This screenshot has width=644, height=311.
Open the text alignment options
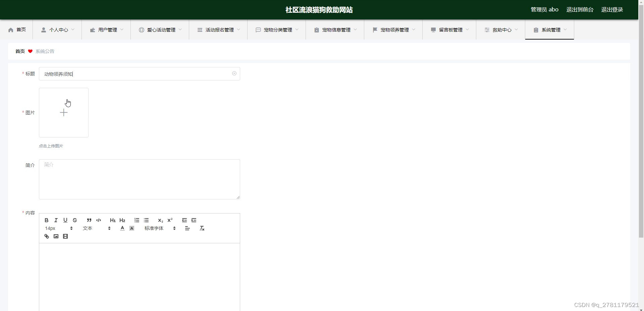pos(187,228)
